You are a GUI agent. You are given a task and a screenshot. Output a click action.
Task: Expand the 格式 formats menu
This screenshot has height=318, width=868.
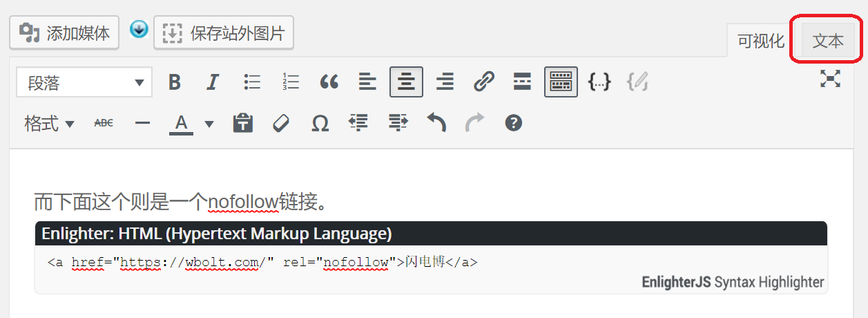pyautogui.click(x=49, y=124)
